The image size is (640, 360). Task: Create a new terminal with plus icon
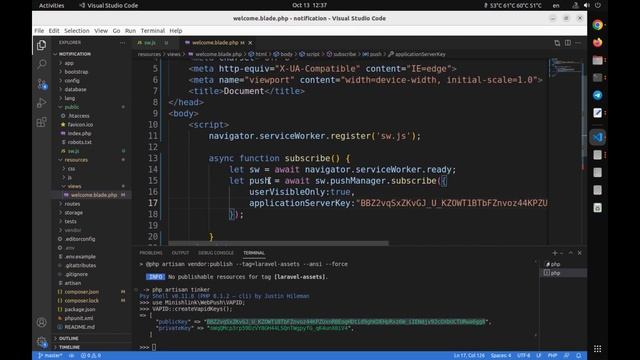555,253
